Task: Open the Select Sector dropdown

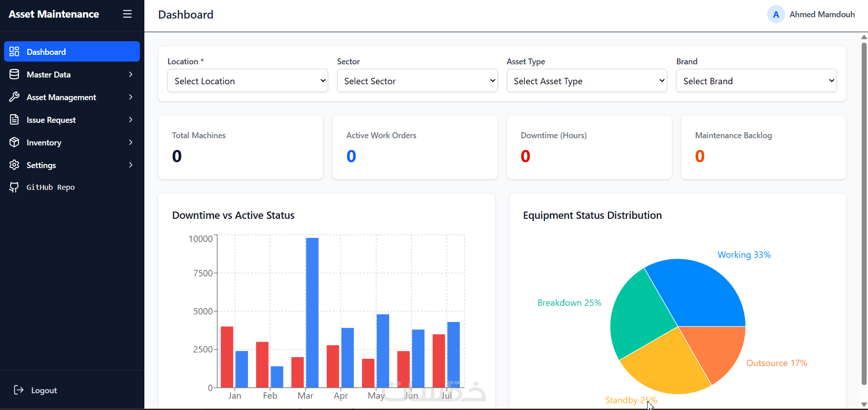Action: pos(417,81)
